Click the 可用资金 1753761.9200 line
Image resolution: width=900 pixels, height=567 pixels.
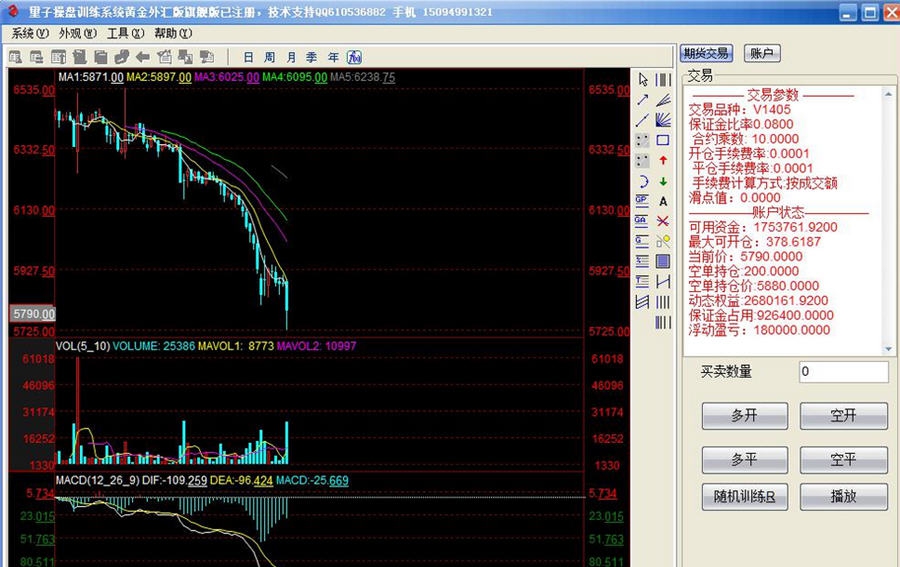763,227
